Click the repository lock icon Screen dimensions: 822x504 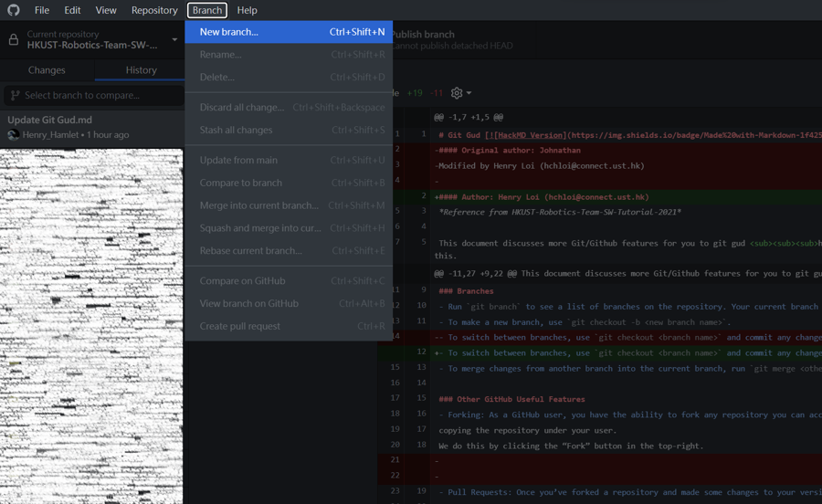13,40
